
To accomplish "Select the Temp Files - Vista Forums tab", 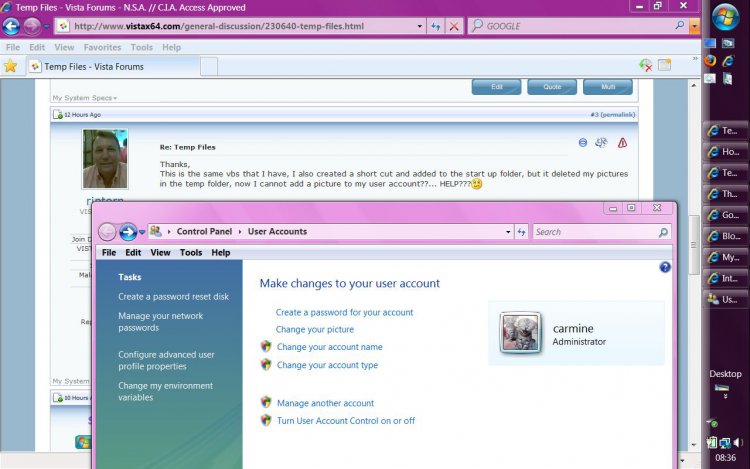I will tap(112, 66).
